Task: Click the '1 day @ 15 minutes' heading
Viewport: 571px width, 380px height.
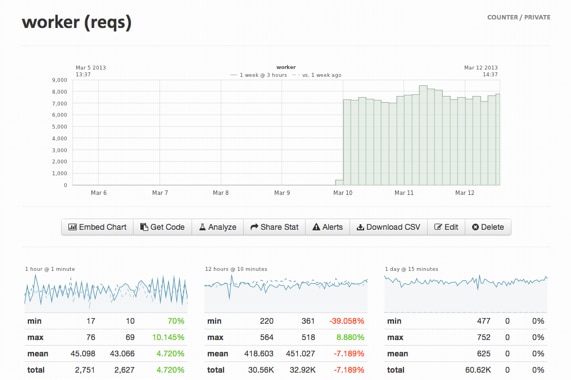Action: coord(411,269)
